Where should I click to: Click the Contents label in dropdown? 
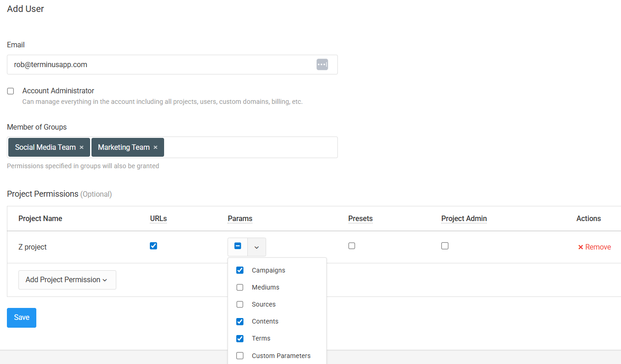point(265,321)
